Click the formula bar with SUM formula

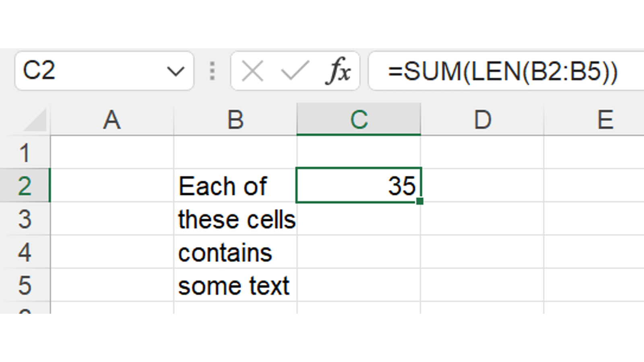tap(503, 72)
